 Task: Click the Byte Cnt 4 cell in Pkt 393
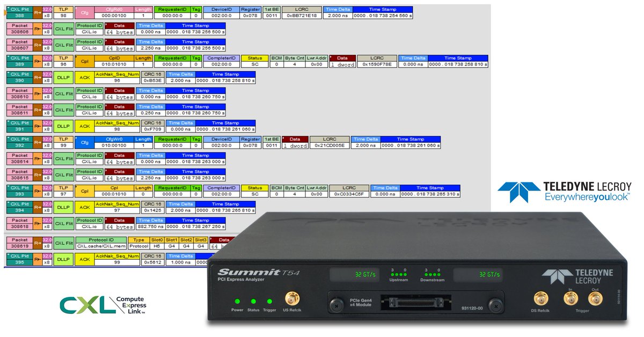(295, 191)
